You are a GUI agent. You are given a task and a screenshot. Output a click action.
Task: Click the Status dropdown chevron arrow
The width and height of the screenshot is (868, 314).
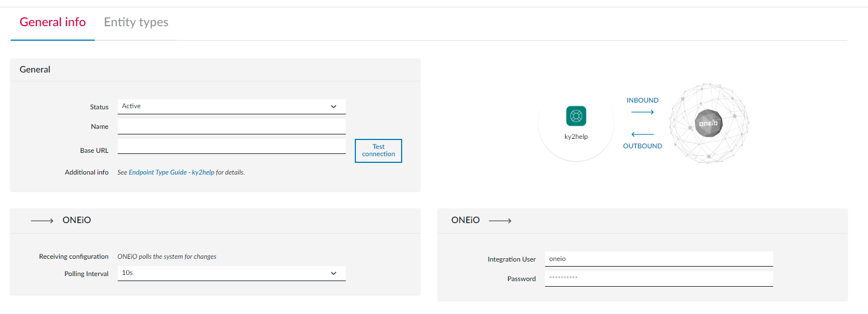(x=334, y=107)
